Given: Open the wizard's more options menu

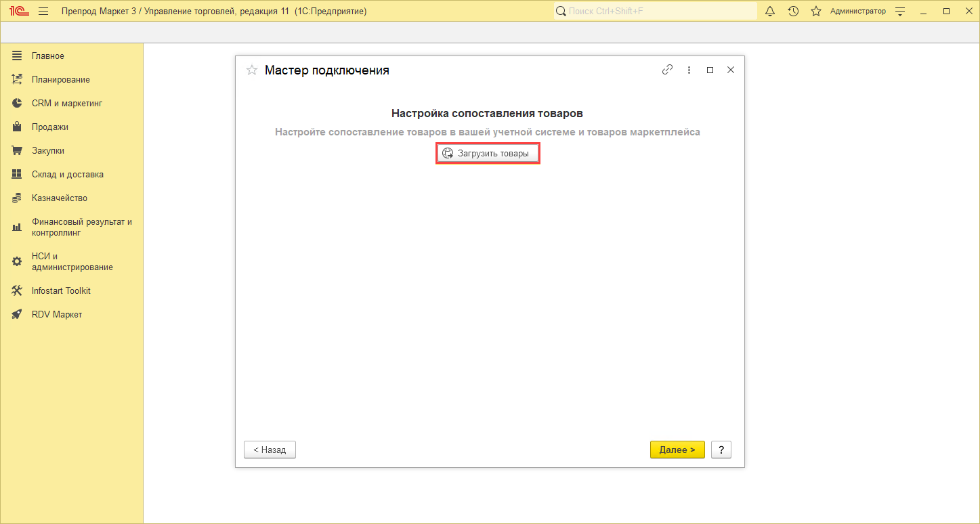Looking at the screenshot, I should (689, 70).
